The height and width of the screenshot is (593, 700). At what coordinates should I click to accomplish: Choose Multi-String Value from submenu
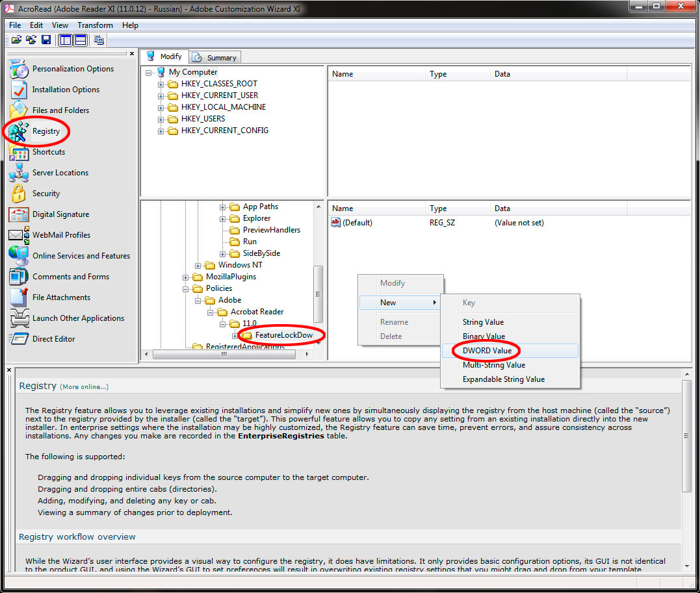(x=510, y=365)
